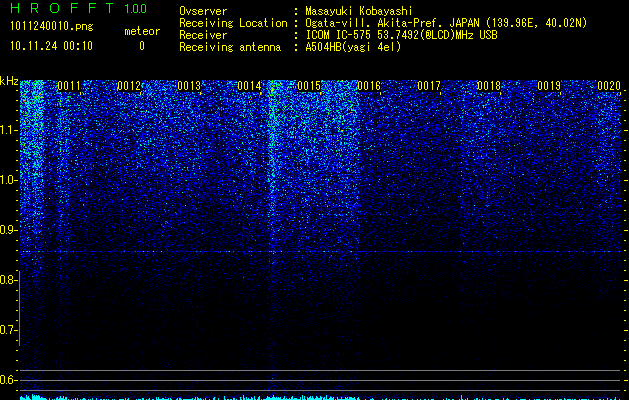Click the meteor count label
Screen dimensions: 629x400
coord(142,31)
